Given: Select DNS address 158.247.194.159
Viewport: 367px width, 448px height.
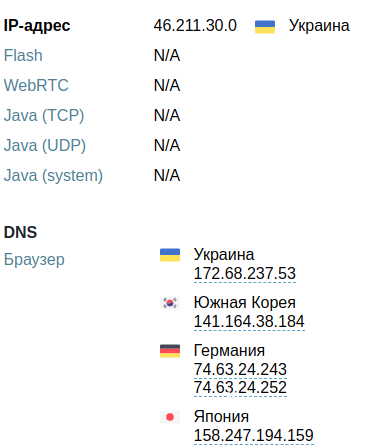Looking at the screenshot, I should coord(253,435).
